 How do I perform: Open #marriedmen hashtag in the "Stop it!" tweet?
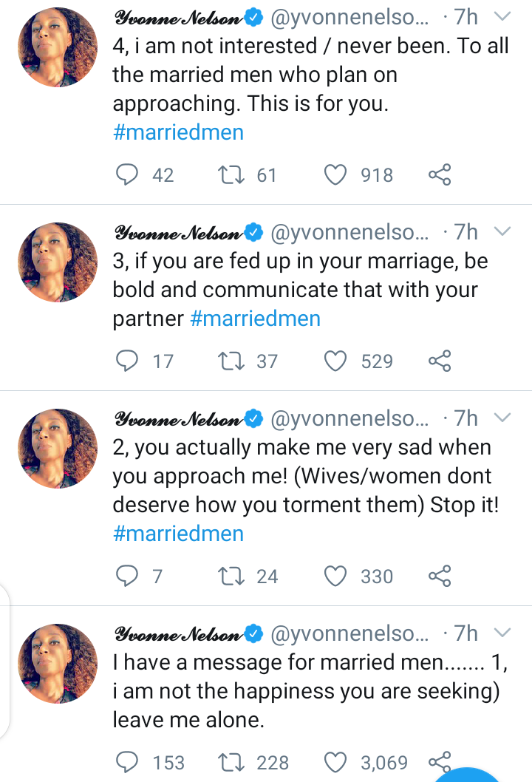pos(178,534)
